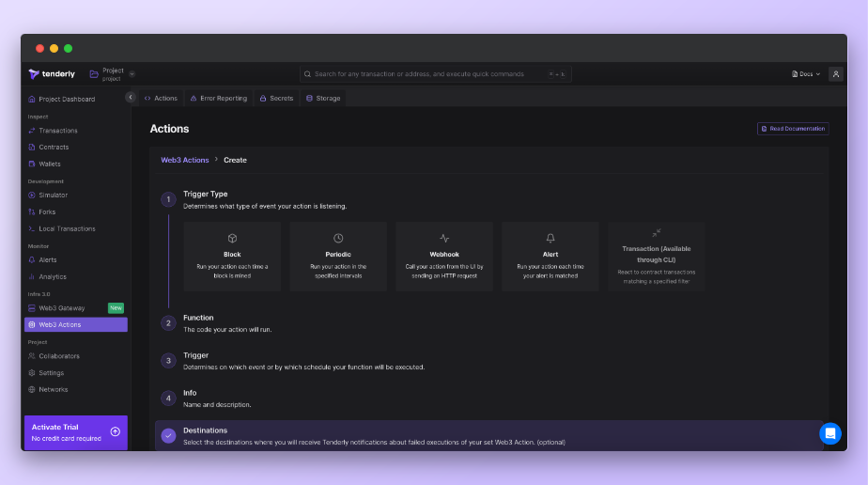Screen dimensions: 868x485
Task: Click the Alerts bell icon in sidebar
Action: click(32, 259)
